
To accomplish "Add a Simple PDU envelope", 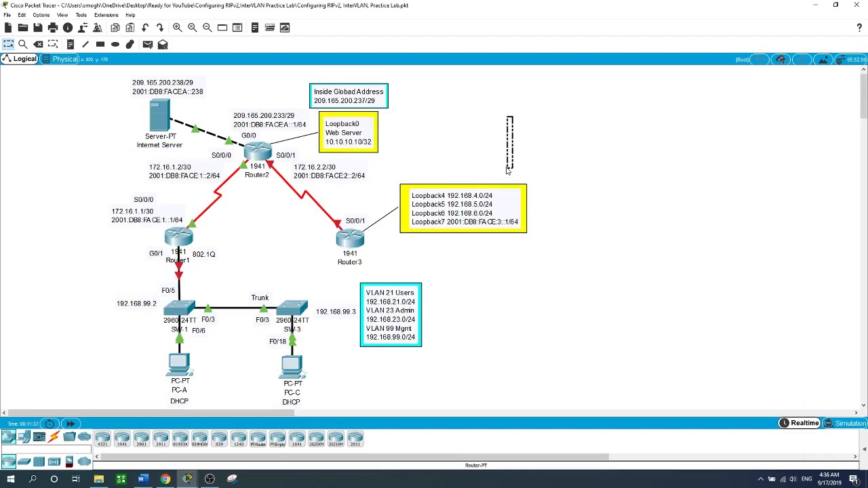I will tap(147, 44).
